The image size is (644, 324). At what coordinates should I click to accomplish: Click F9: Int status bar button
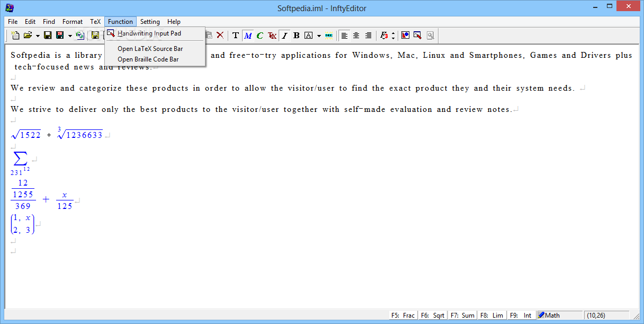(521, 315)
